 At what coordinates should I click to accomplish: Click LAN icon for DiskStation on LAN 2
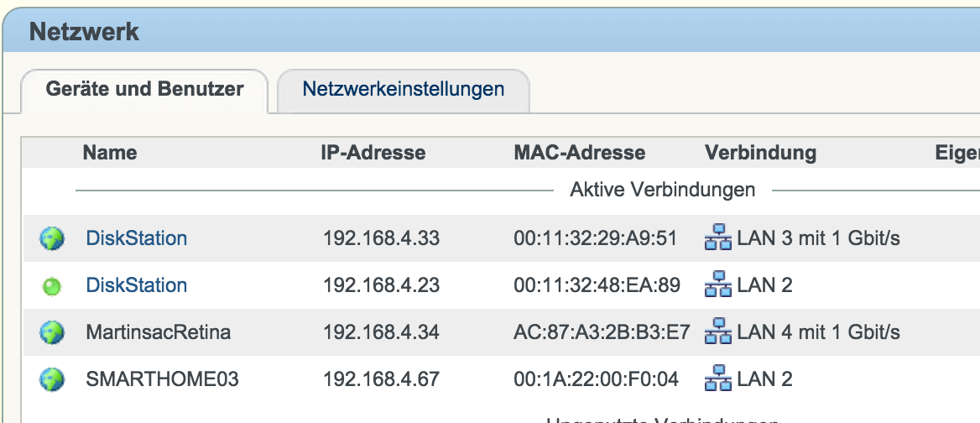click(718, 285)
